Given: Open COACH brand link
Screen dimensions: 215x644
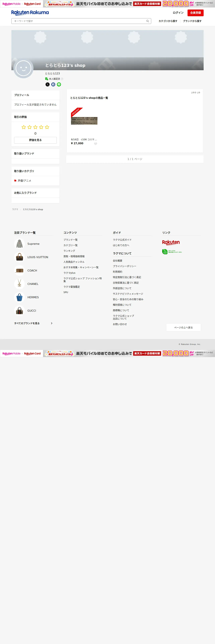Looking at the screenshot, I should [x=32, y=271].
